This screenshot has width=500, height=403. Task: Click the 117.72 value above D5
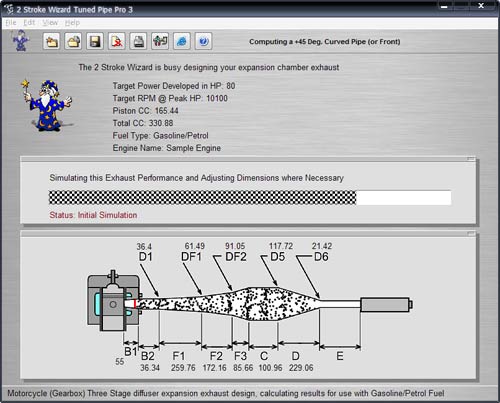pyautogui.click(x=281, y=246)
